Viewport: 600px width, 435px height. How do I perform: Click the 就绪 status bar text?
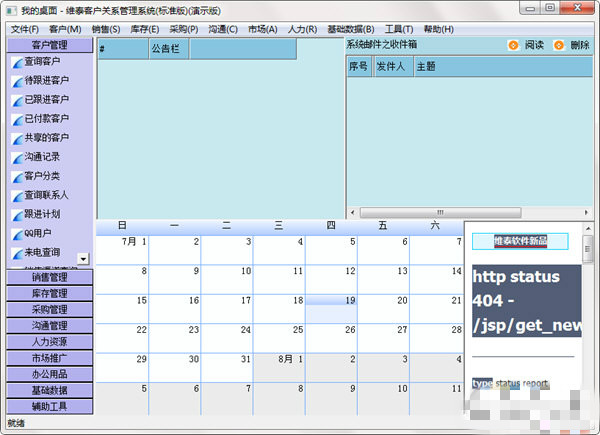click(x=16, y=423)
